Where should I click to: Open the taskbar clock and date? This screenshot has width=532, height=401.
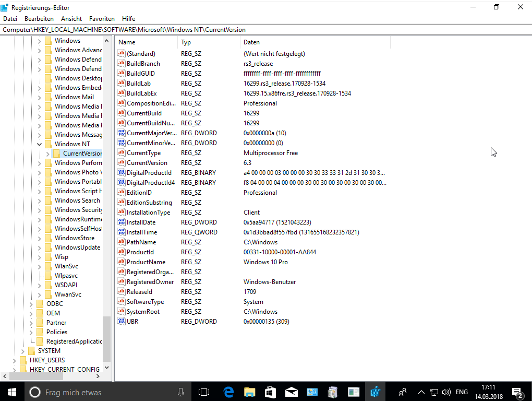pos(489,392)
